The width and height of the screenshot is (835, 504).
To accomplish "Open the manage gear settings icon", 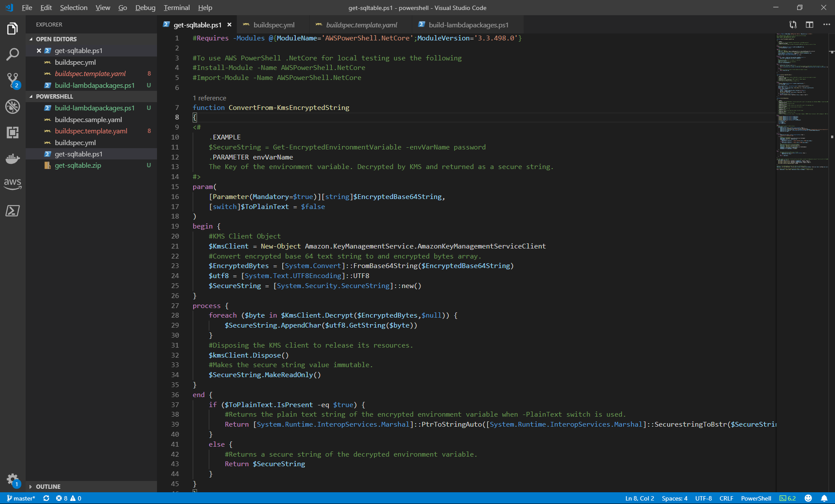I will click(13, 479).
